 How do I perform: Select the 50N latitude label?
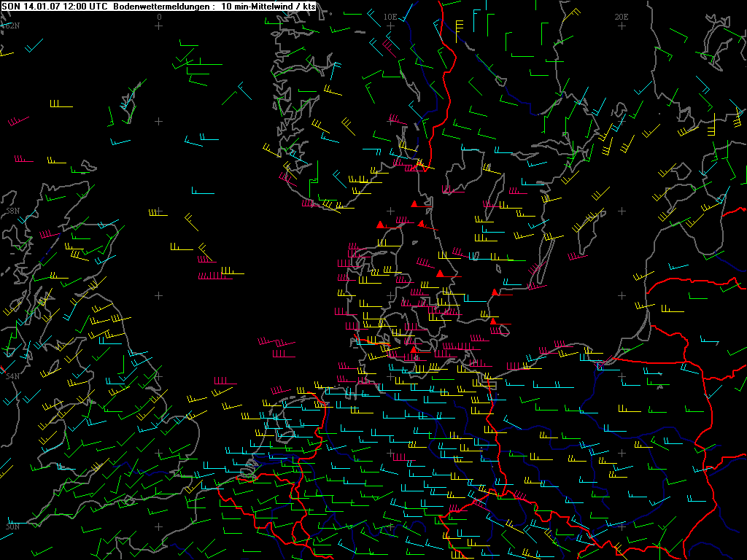[x=12, y=526]
